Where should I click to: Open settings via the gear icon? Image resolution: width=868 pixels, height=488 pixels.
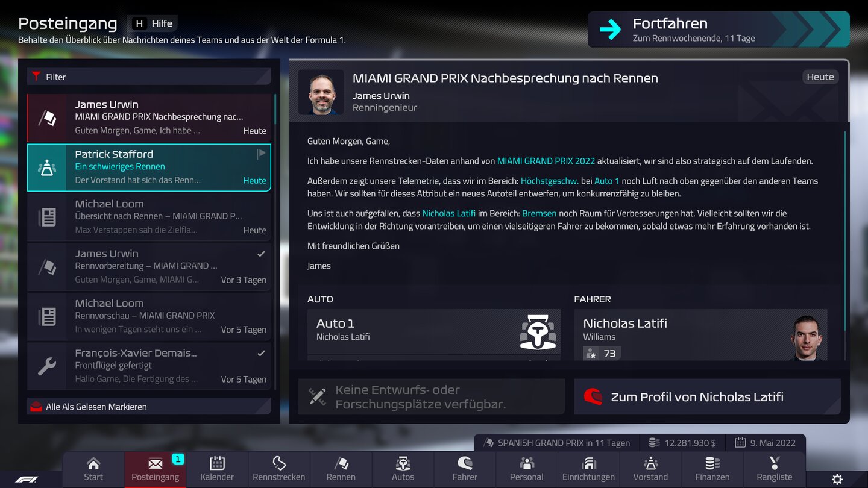point(837,480)
